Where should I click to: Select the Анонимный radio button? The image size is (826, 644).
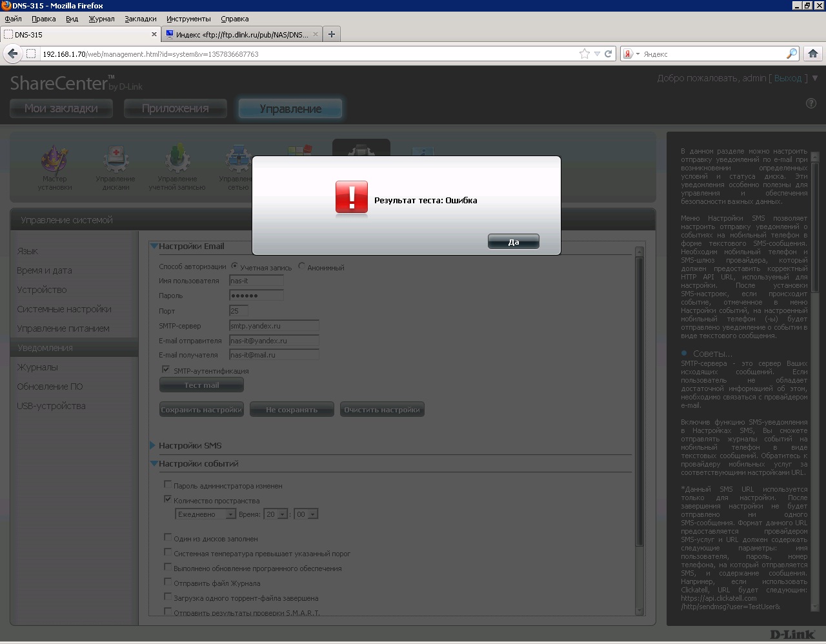301,266
